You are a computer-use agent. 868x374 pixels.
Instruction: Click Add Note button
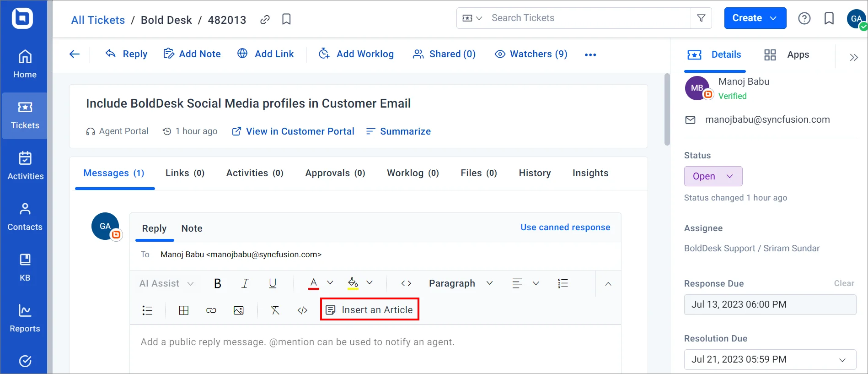pos(192,54)
